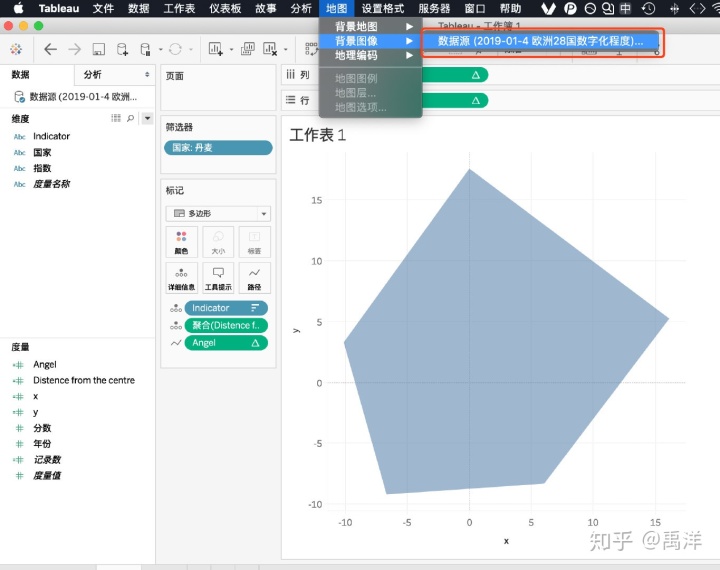
Task: Switch to the 分析 pane tab
Action: coord(92,74)
